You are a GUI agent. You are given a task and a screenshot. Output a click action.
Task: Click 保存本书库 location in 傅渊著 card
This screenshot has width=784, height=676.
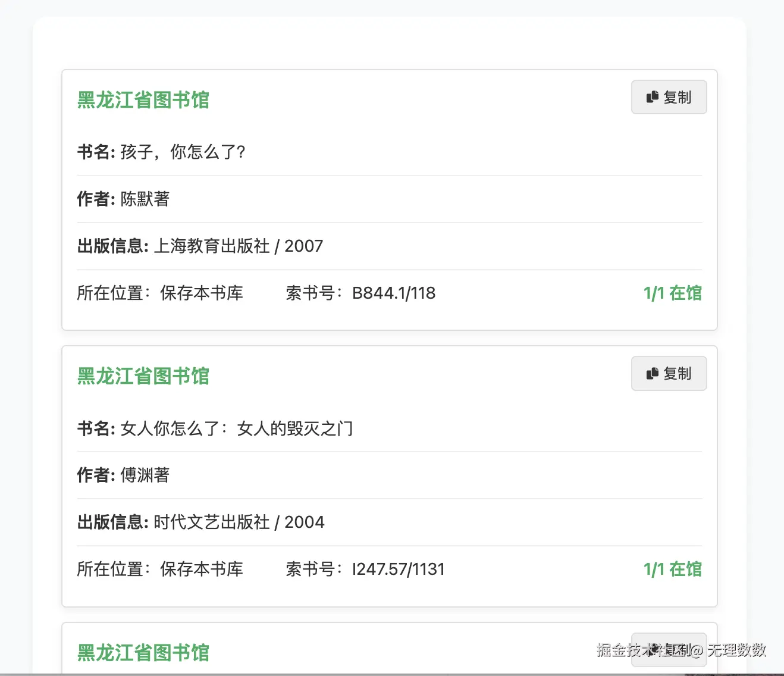[202, 569]
